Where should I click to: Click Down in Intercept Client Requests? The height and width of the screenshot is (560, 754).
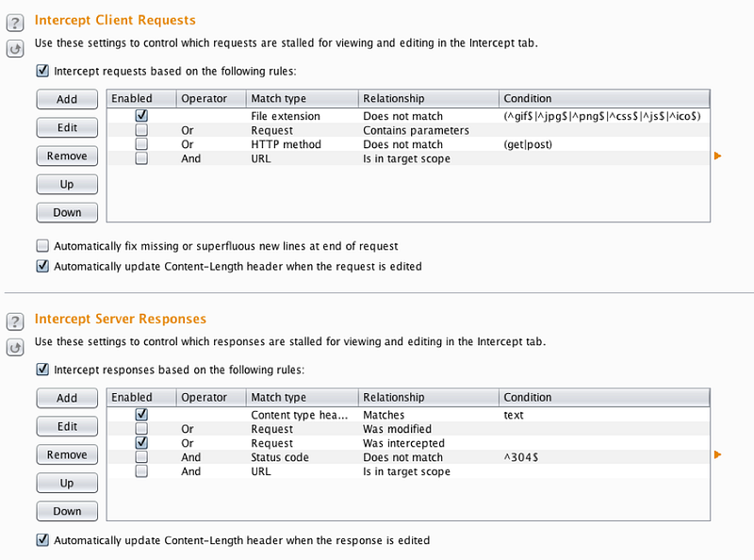[67, 212]
